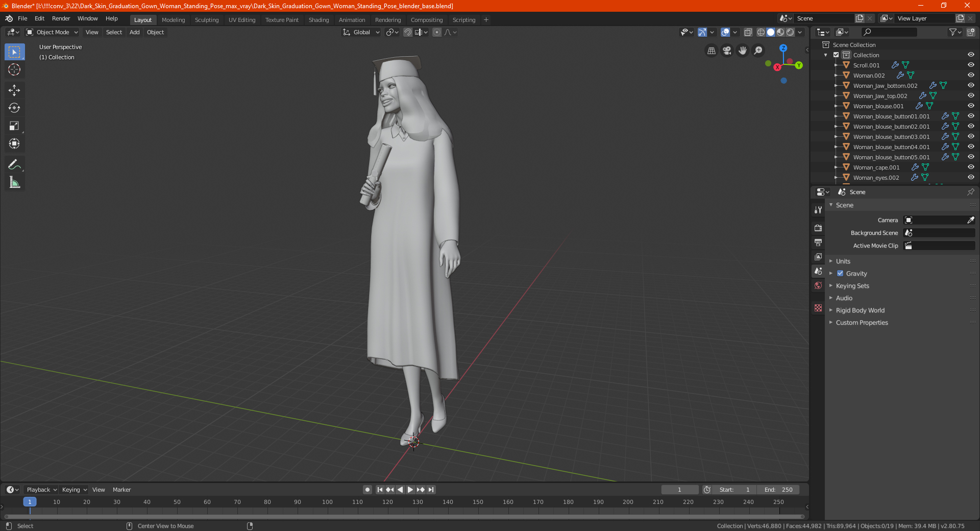Expand the Keying Sets panel
Image resolution: width=980 pixels, height=531 pixels.
852,285
